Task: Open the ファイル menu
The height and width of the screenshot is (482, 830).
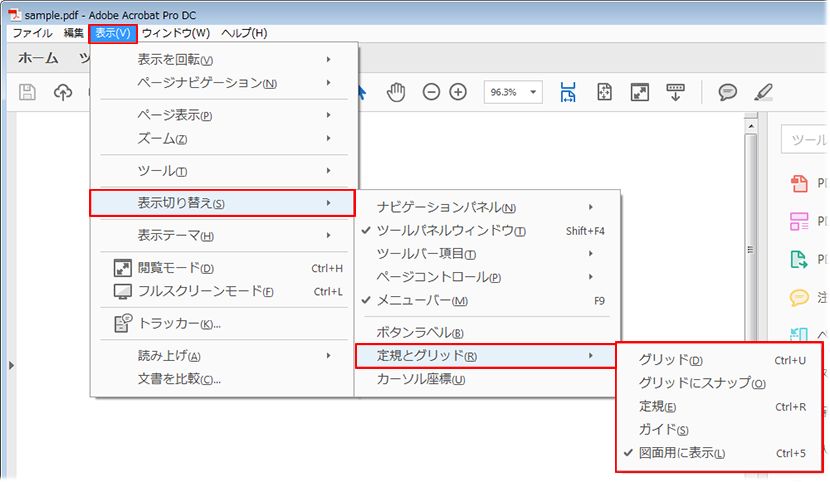Action: [x=32, y=33]
